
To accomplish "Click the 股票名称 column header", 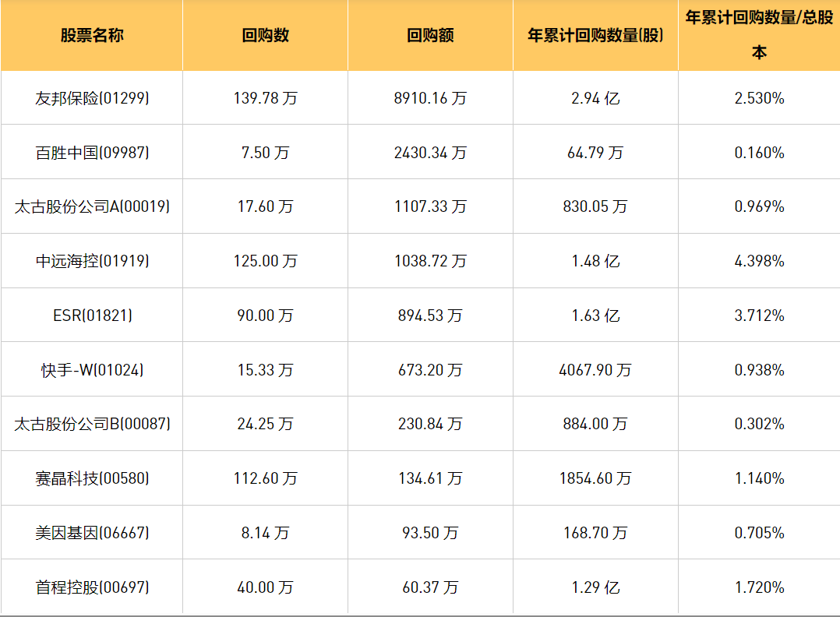I will tap(92, 36).
